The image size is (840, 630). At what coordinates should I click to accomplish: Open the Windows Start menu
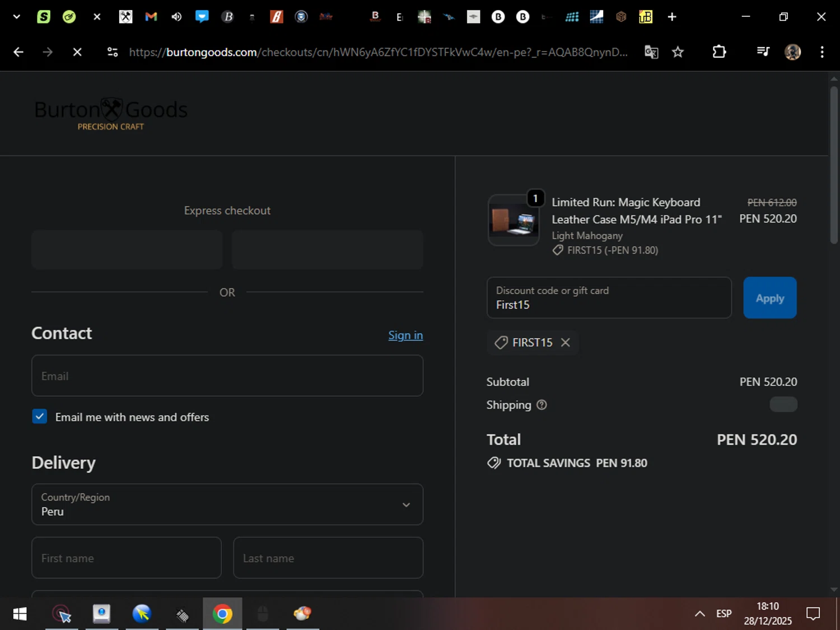tap(20, 614)
